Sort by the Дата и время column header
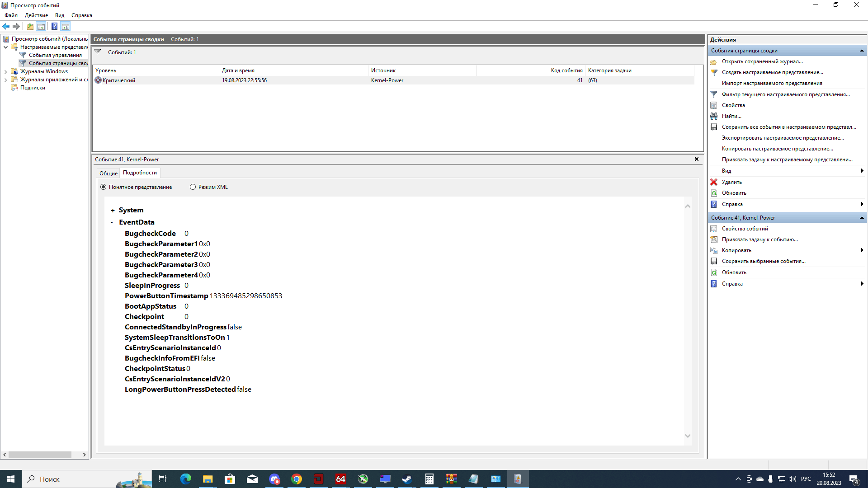This screenshot has height=488, width=868. click(x=294, y=70)
